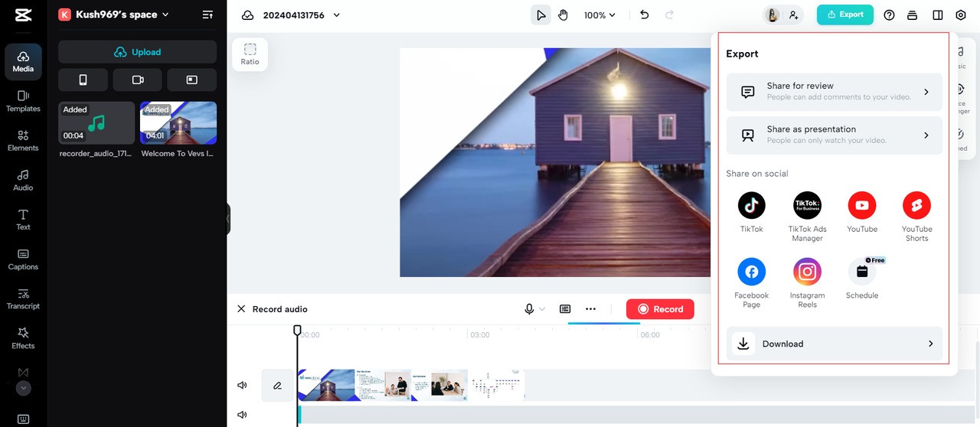Open the help question mark icon
The height and width of the screenshot is (427, 980).
point(889,15)
